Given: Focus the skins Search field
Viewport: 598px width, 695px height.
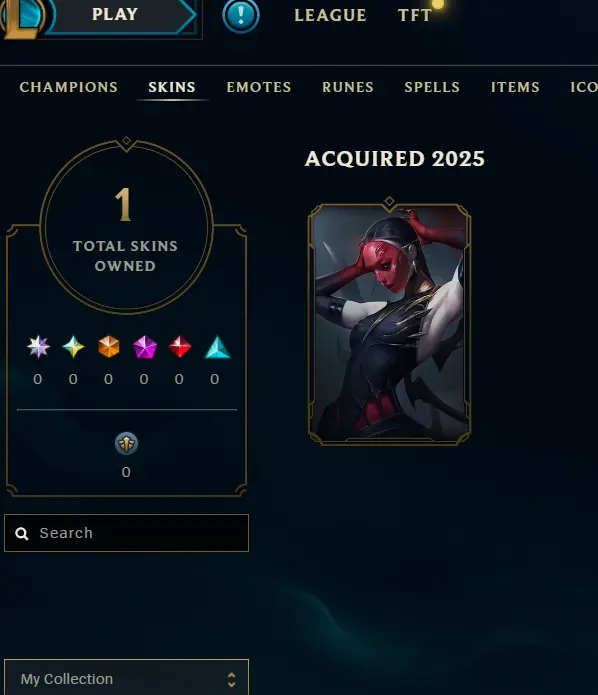Looking at the screenshot, I should click(126, 533).
